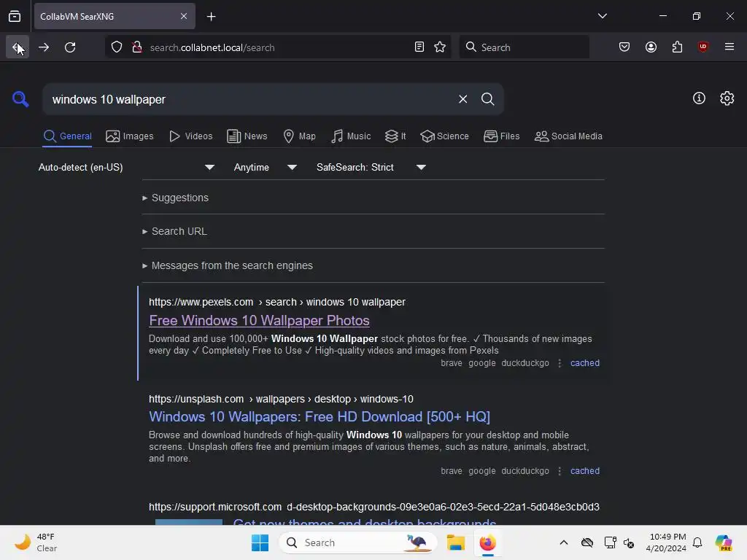
Task: Open the uBlock Origin extension icon
Action: pyautogui.click(x=703, y=47)
